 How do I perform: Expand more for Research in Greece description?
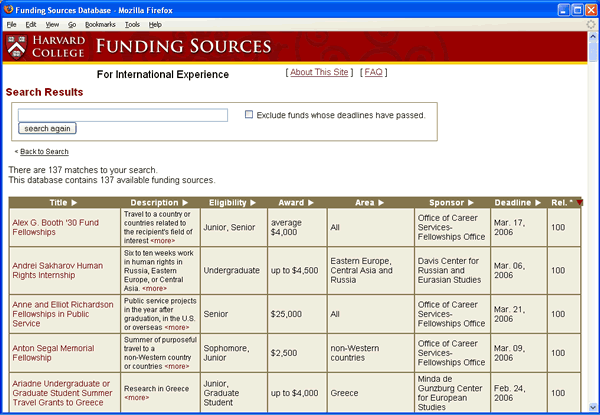pos(137,397)
